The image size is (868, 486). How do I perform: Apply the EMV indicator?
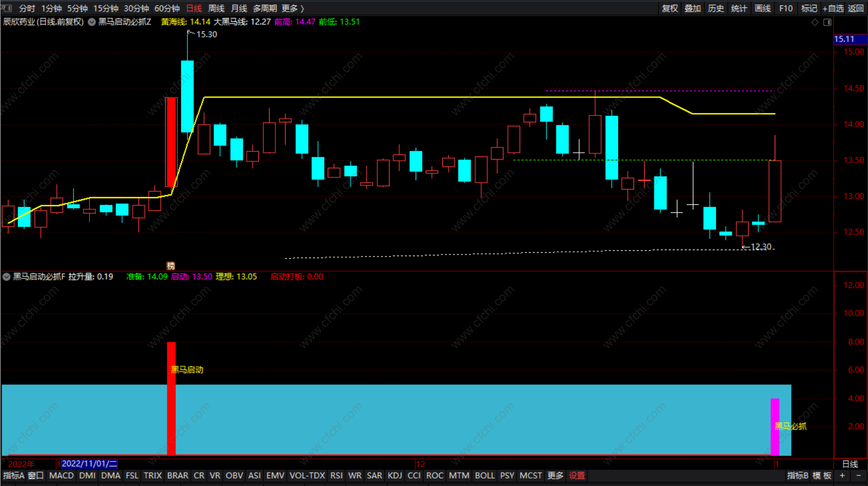(275, 476)
